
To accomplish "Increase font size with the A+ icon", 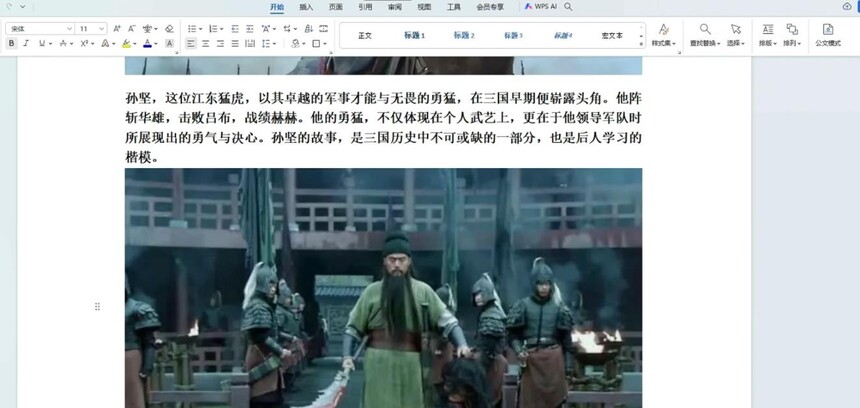I will 117,29.
